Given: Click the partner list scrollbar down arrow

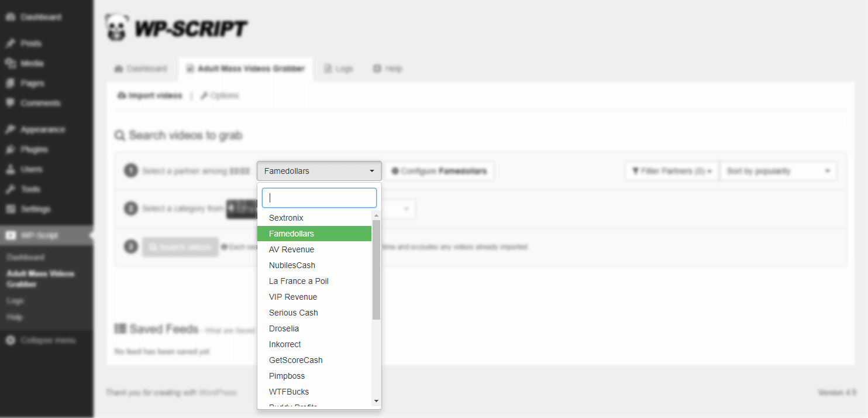Looking at the screenshot, I should [376, 401].
